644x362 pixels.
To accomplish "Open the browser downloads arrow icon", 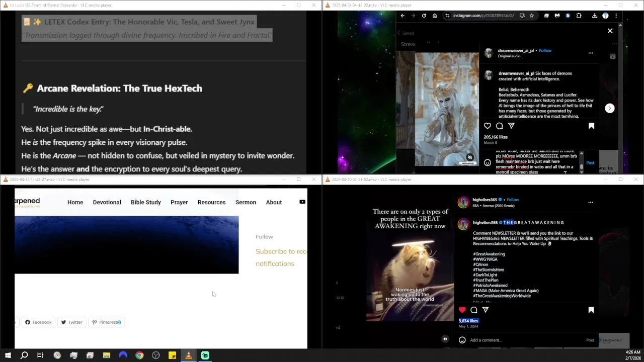I will tap(594, 16).
